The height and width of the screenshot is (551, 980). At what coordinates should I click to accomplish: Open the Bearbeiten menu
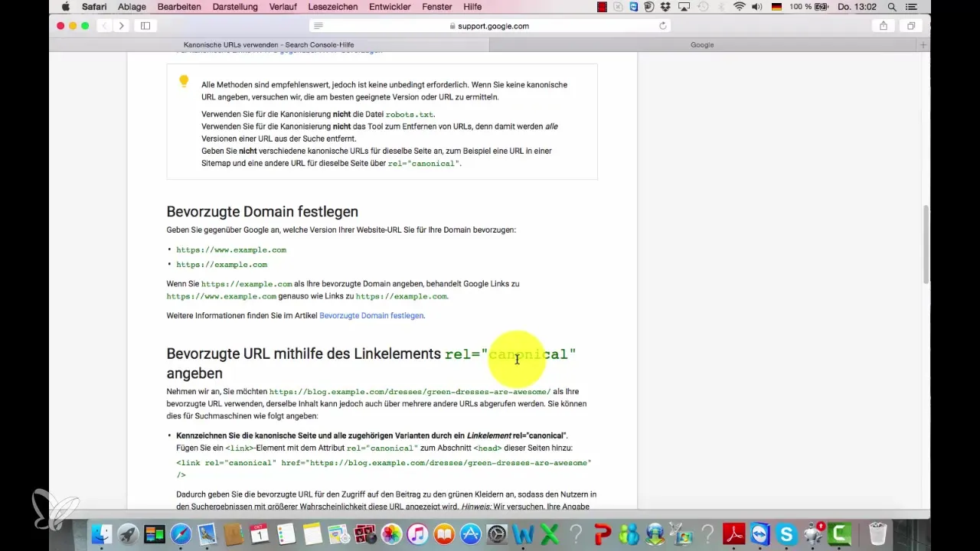point(179,7)
